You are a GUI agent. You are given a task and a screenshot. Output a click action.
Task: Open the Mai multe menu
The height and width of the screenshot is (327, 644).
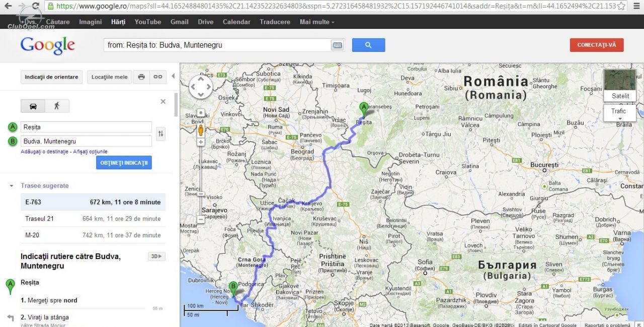click(316, 22)
